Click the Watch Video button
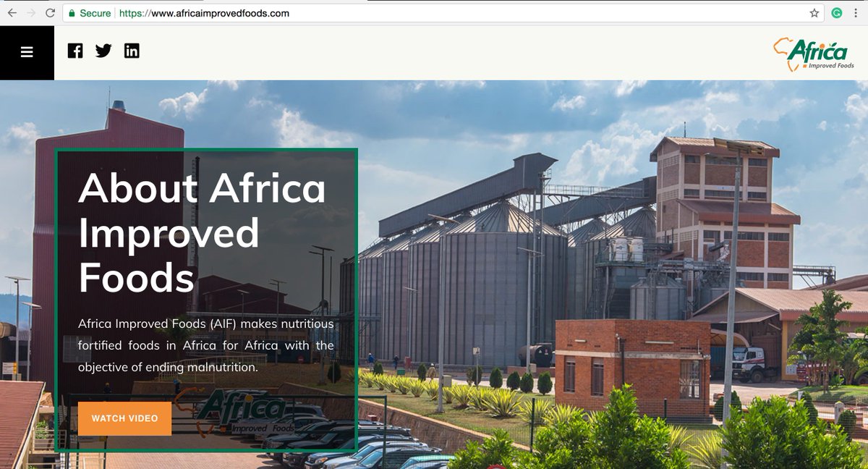Image resolution: width=868 pixels, height=469 pixels. point(124,418)
